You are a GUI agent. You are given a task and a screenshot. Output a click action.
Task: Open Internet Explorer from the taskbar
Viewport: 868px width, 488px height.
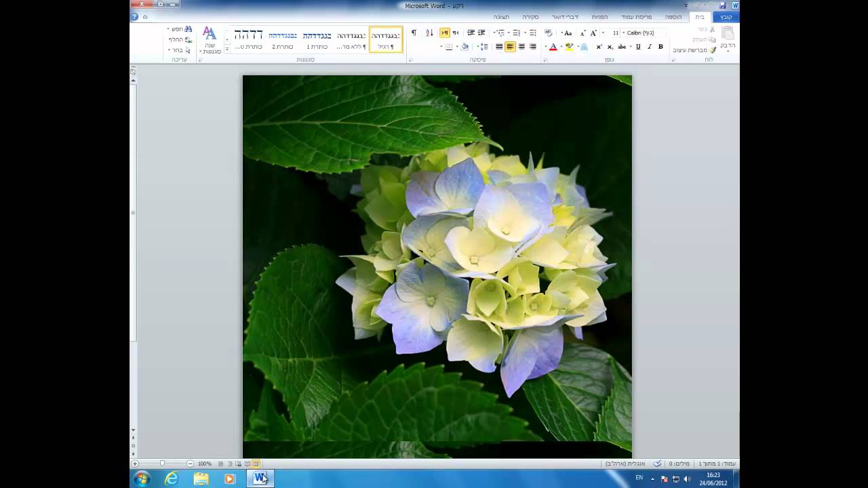click(172, 479)
